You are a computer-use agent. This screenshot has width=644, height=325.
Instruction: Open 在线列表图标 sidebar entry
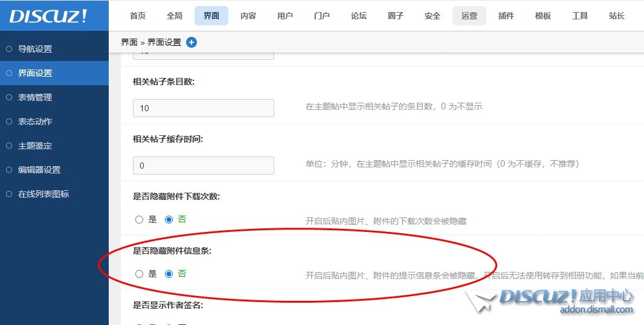click(x=43, y=194)
